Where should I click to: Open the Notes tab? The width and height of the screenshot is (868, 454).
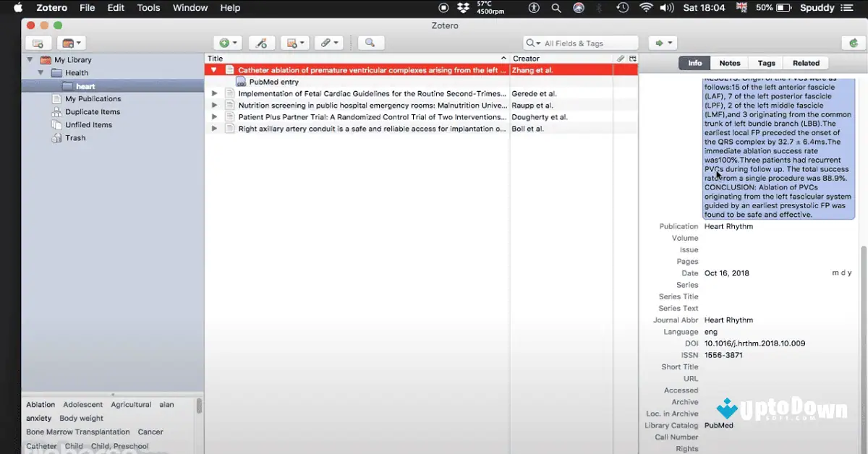(x=729, y=62)
